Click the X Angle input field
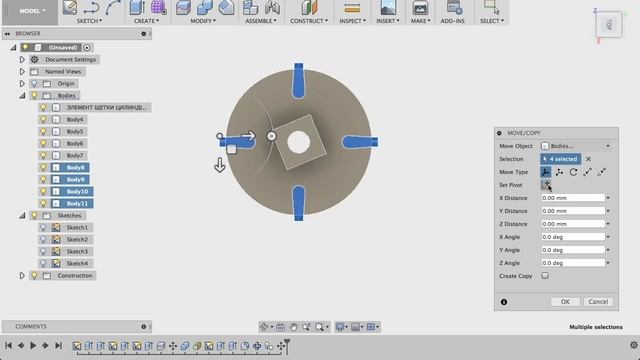 pos(573,237)
